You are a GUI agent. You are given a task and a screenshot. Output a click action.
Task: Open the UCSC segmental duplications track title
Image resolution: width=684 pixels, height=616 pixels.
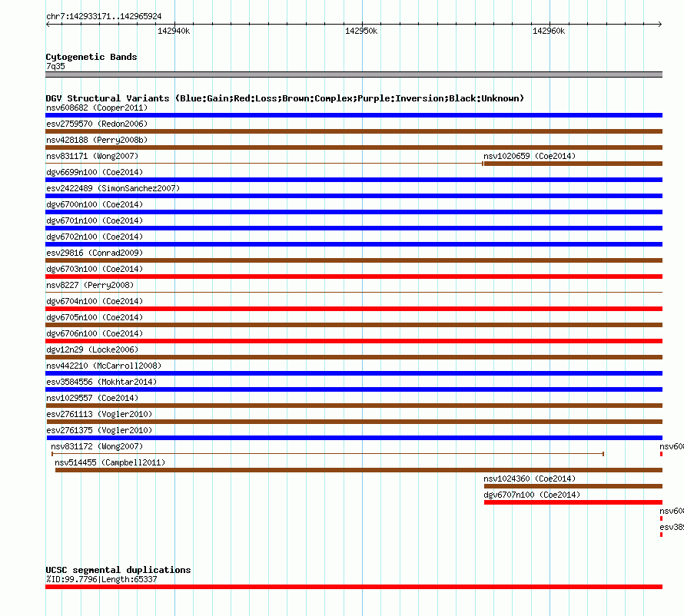[118, 570]
